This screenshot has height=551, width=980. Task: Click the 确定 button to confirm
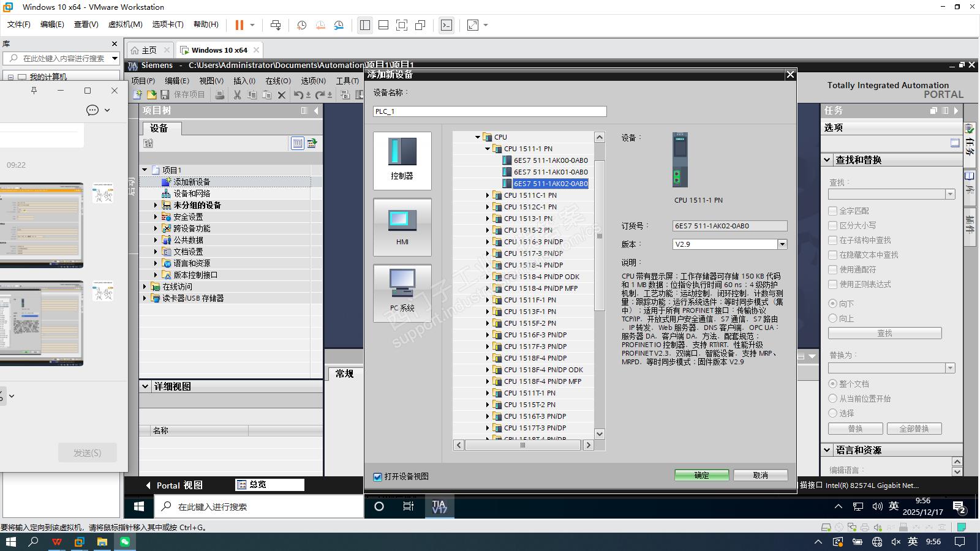tap(701, 476)
